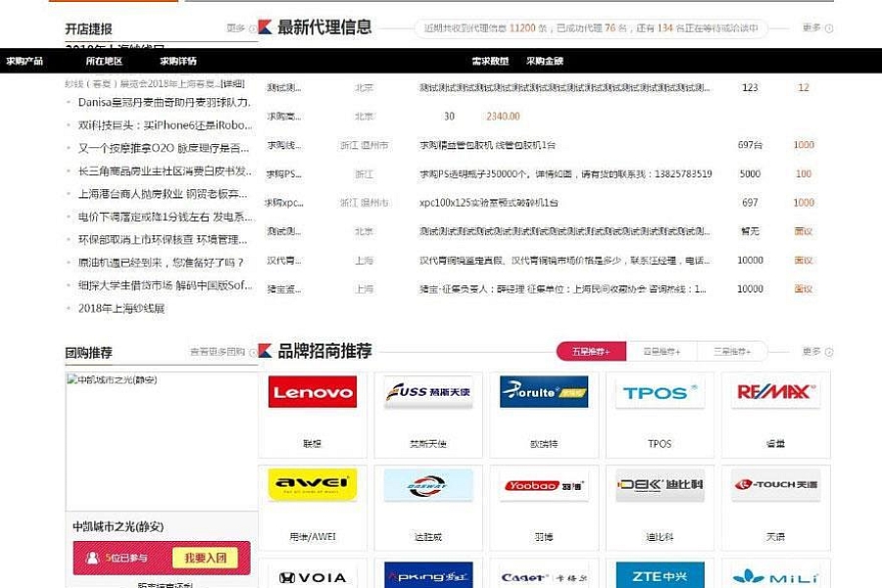The image size is (882, 588).
Task: Open the VOIA brand logo
Action: tap(313, 575)
